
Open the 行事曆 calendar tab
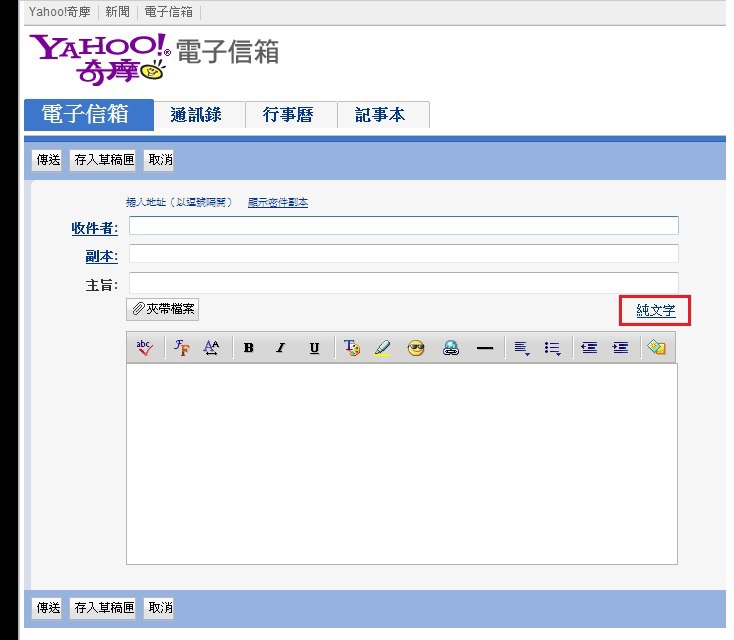(291, 115)
